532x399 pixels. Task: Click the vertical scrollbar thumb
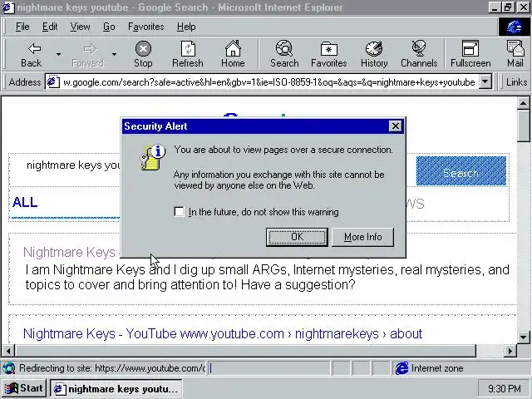coord(523,126)
